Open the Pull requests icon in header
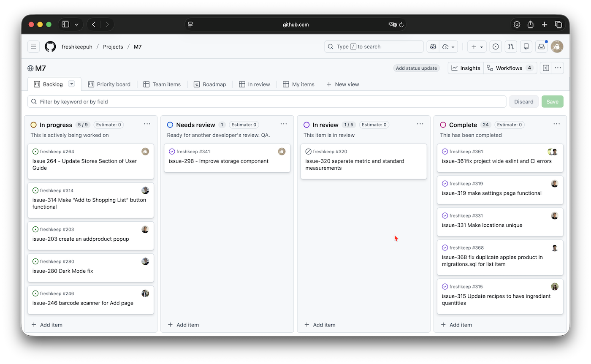 point(511,46)
